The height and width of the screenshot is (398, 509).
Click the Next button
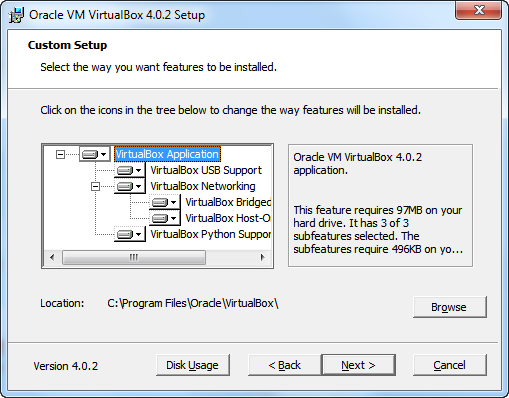pyautogui.click(x=359, y=365)
